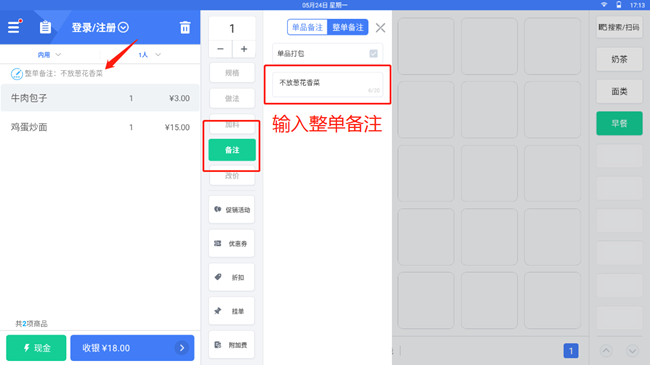Image resolution: width=650 pixels, height=365 pixels.
Task: Open the 做法 cooking method option
Action: point(232,98)
